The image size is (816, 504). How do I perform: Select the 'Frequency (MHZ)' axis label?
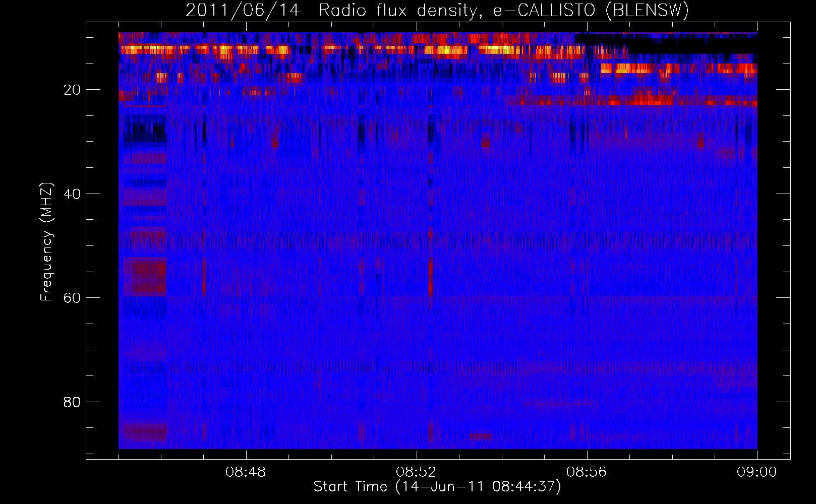click(46, 242)
